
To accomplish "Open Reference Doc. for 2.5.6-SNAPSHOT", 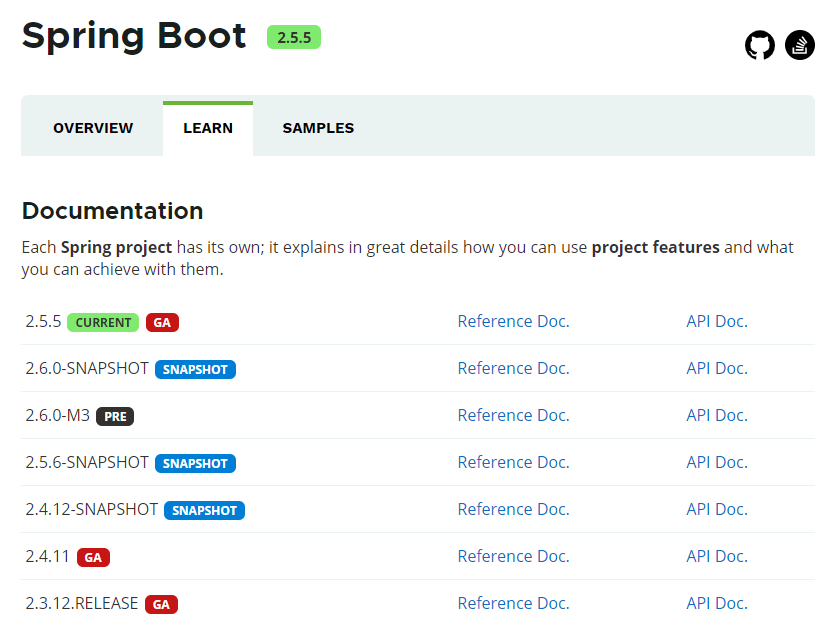I will [x=513, y=462].
